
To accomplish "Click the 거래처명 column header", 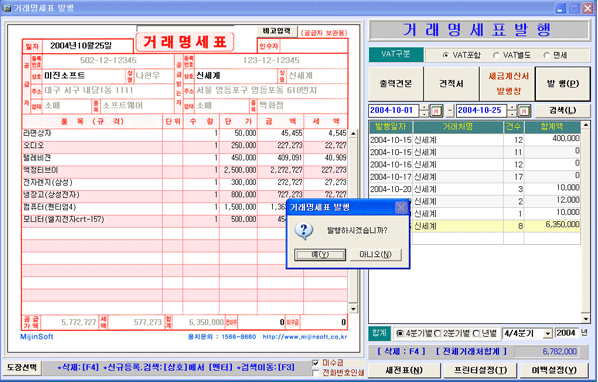I will (458, 127).
